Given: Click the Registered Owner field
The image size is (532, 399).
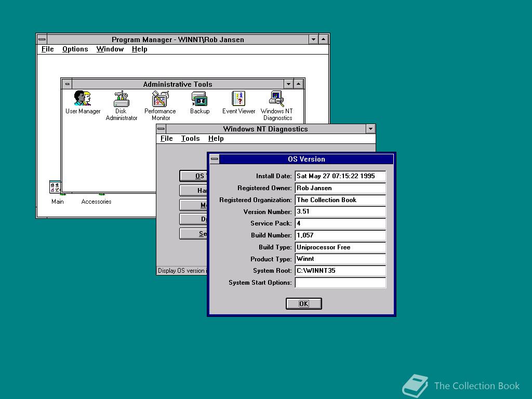Looking at the screenshot, I should 340,188.
